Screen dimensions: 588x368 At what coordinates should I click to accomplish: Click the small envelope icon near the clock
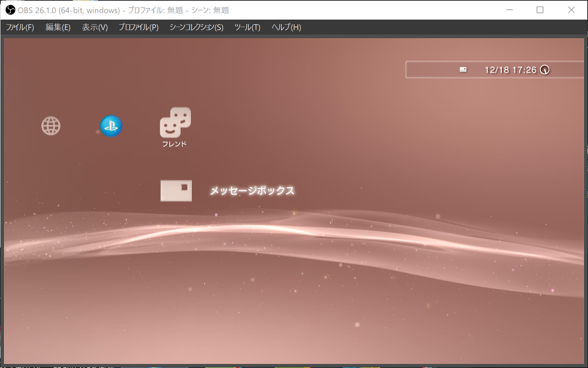click(x=463, y=70)
